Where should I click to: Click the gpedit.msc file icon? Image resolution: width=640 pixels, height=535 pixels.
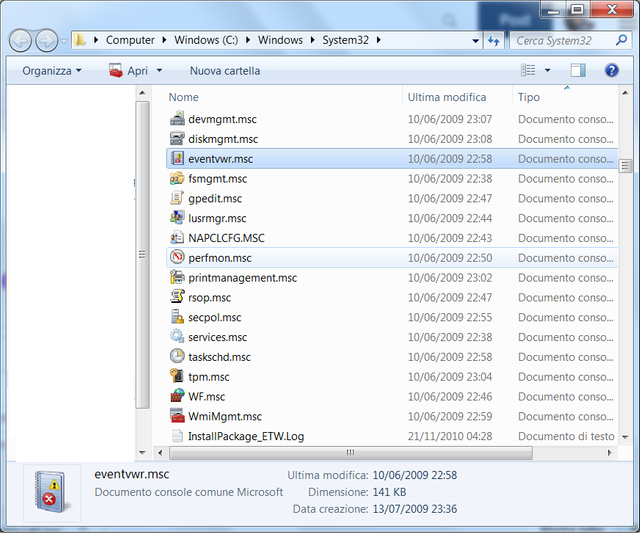(177, 198)
